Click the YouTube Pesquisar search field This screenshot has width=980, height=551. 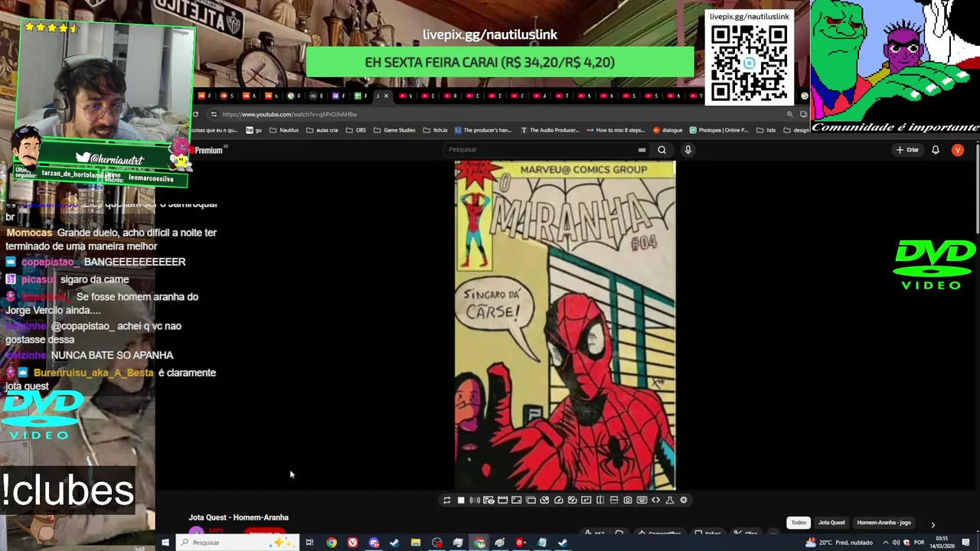(x=547, y=150)
